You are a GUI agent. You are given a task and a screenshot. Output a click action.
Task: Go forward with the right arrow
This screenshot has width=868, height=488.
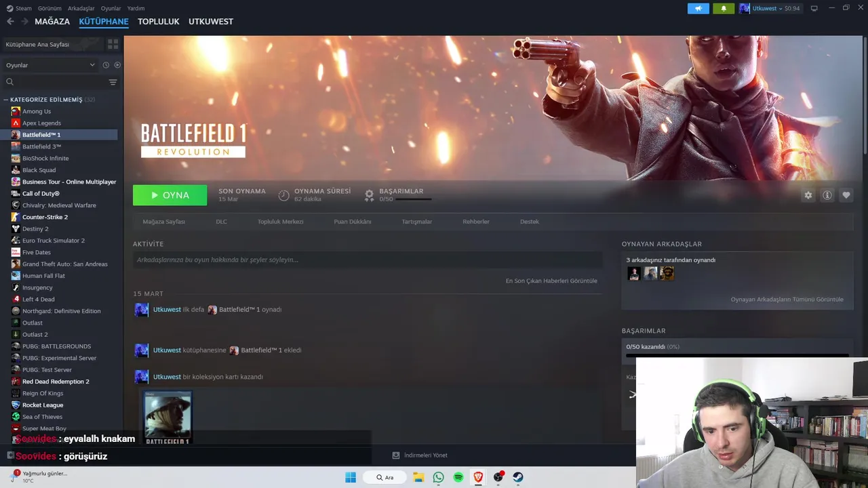[x=25, y=22]
